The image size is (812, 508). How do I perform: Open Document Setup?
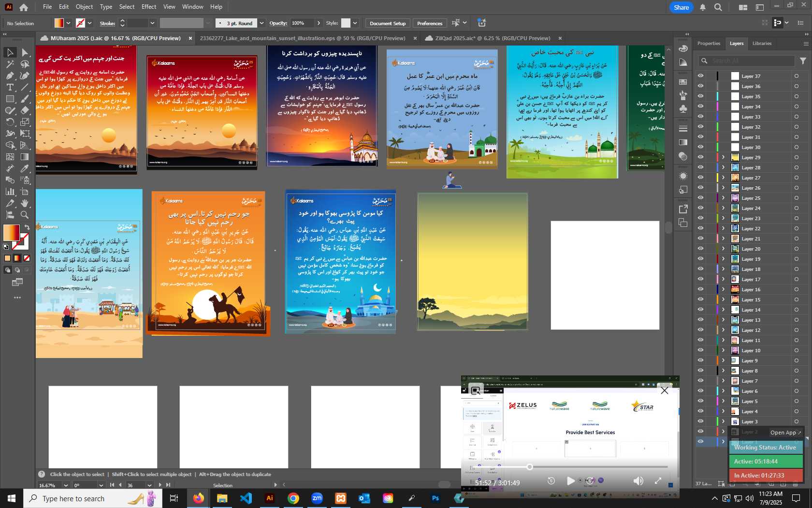pos(388,23)
